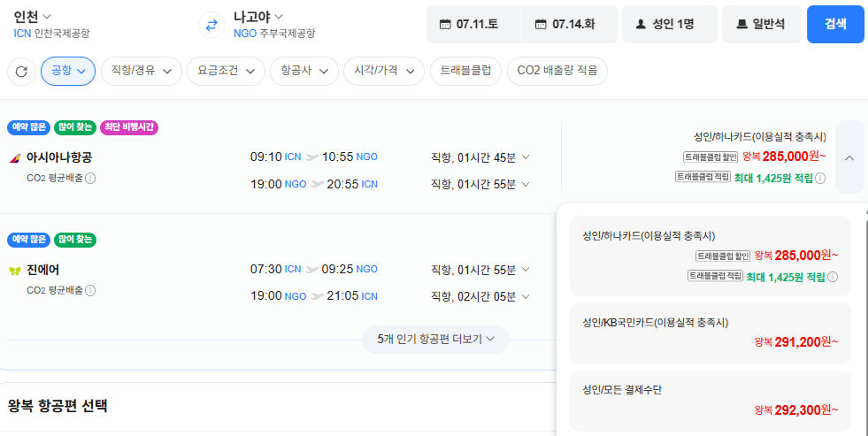Open 공항 filter dropdown
The width and height of the screenshot is (868, 436).
pyautogui.click(x=68, y=72)
